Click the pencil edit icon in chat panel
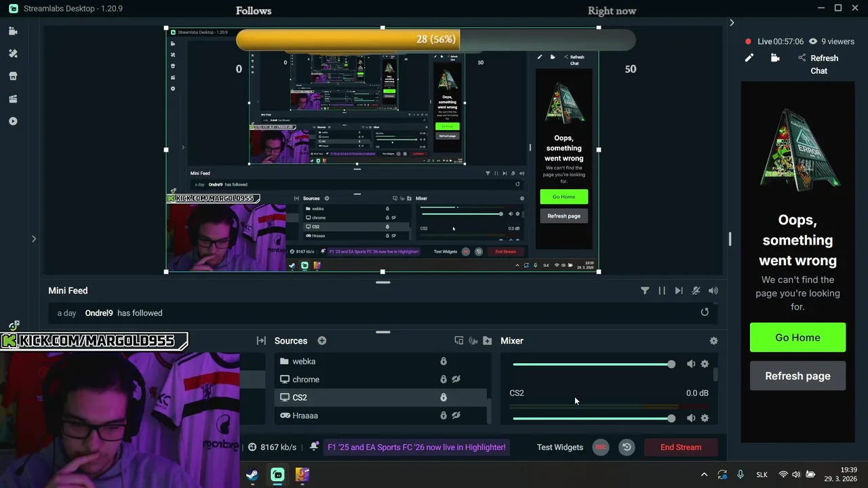Viewport: 868px width, 488px height. coord(749,58)
